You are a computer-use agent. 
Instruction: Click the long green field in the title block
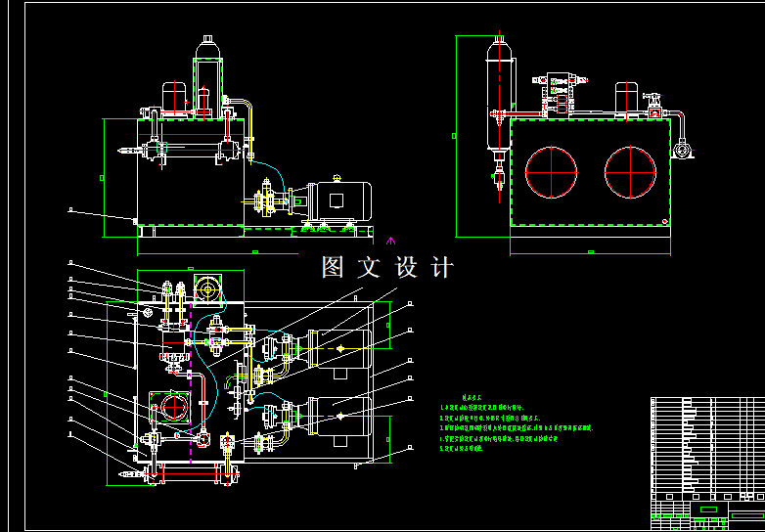click(748, 515)
